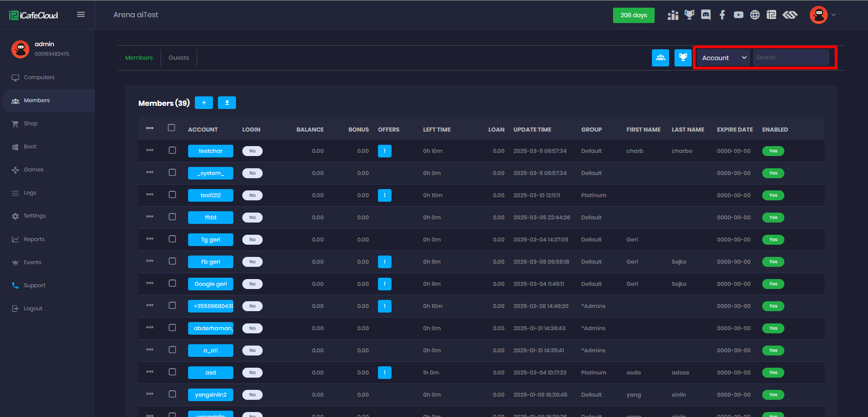The height and width of the screenshot is (417, 868).
Task: Select the checkbox for asd member
Action: click(172, 372)
